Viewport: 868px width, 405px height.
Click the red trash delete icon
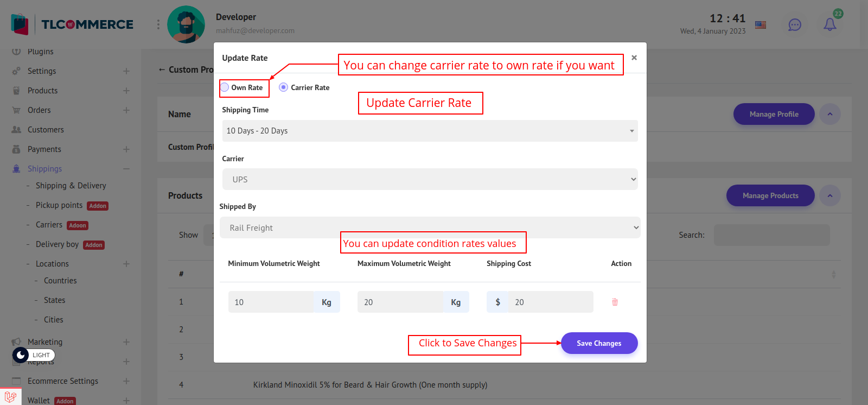pos(615,302)
